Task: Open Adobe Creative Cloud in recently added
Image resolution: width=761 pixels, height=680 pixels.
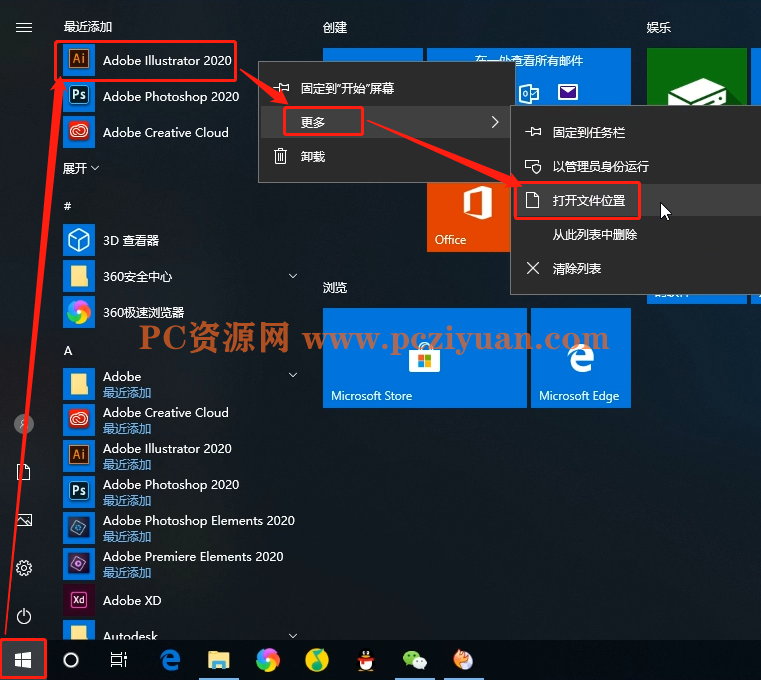Action: tap(146, 132)
